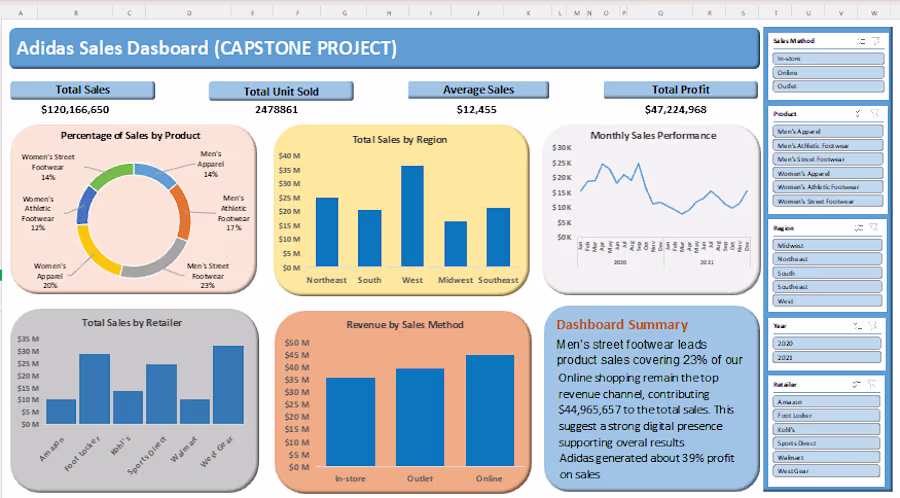900x498 pixels.
Task: Select the Foot Locker bar in retailer chart
Action: (95, 389)
